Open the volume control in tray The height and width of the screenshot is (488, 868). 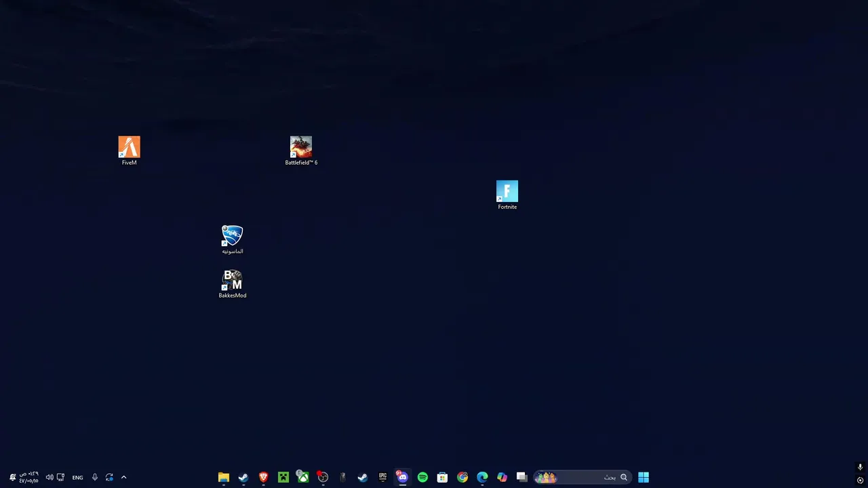(x=50, y=477)
